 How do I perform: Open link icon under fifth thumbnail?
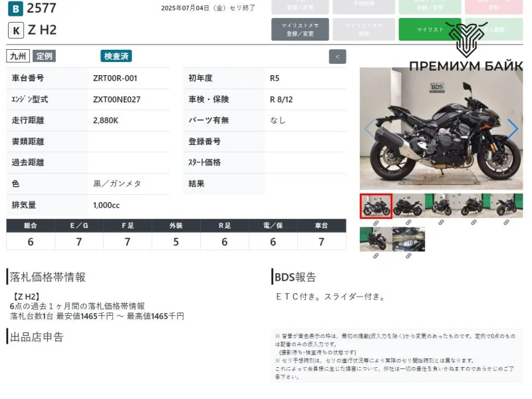tap(506, 222)
